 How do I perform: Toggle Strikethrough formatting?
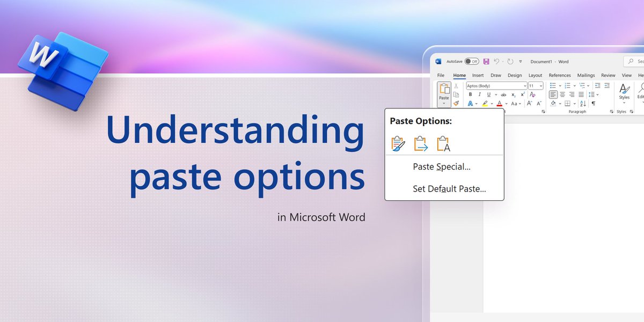click(503, 95)
